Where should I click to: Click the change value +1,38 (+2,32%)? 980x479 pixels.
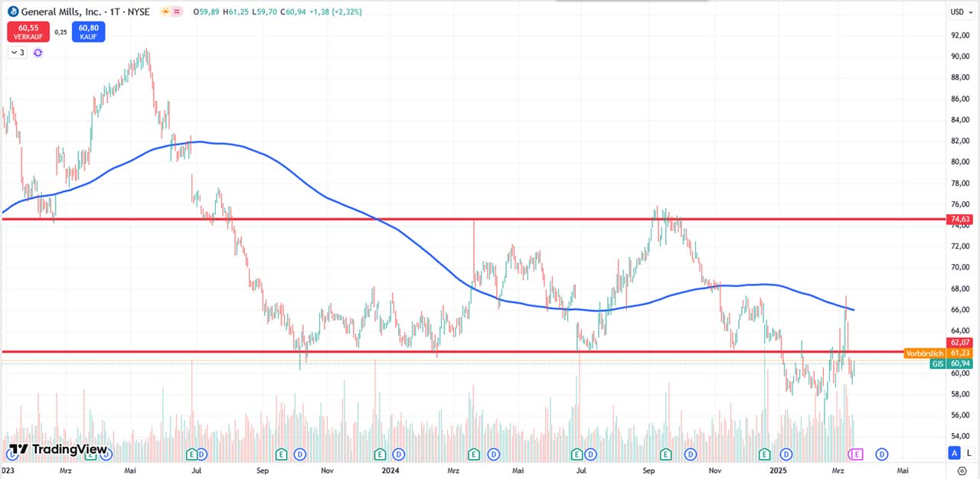click(x=335, y=11)
